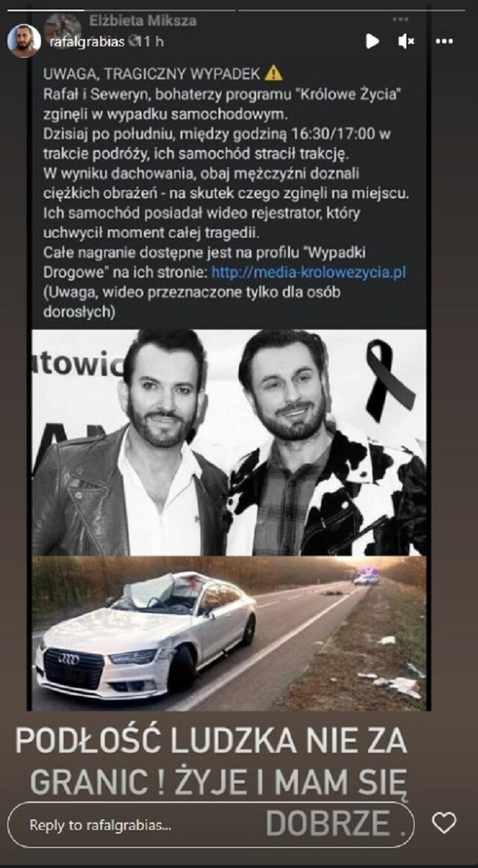The image size is (478, 868).
Task: Open embedded post's three-dot menu
Action: [400, 19]
